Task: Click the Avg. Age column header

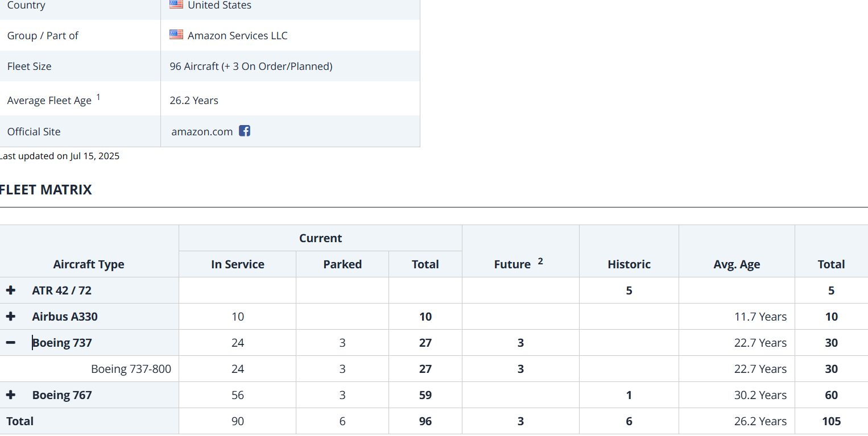Action: point(737,264)
